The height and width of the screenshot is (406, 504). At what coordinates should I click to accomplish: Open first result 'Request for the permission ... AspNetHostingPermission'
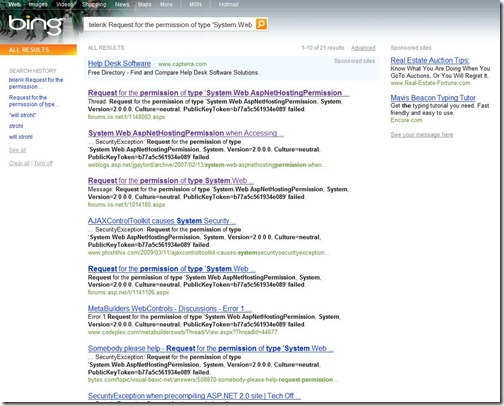[218, 93]
